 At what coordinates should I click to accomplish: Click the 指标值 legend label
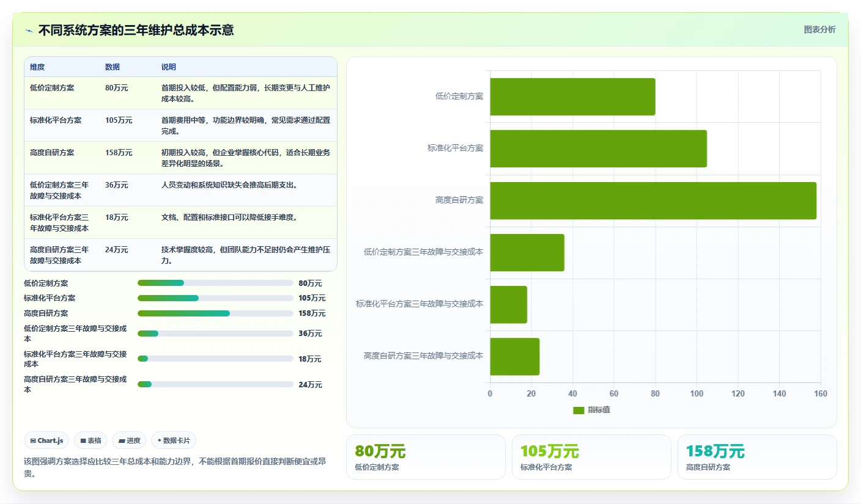pos(599,410)
